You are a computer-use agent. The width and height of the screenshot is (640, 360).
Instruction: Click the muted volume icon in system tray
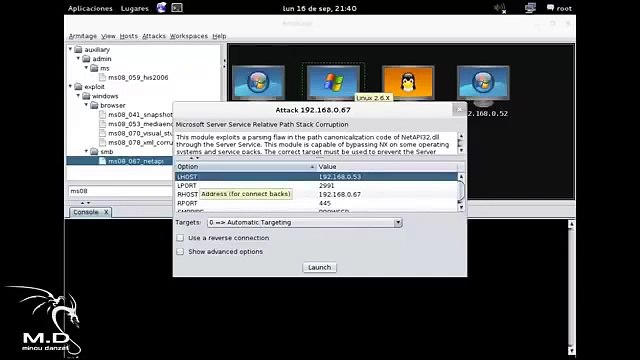(x=500, y=8)
